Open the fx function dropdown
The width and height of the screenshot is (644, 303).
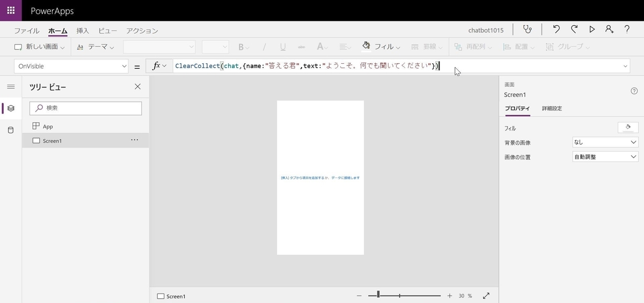point(159,66)
